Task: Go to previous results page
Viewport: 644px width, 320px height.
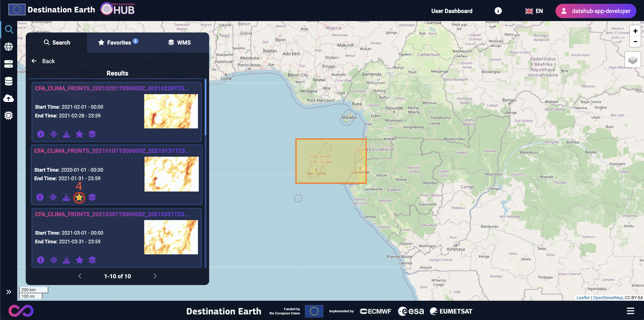Action: pos(80,276)
